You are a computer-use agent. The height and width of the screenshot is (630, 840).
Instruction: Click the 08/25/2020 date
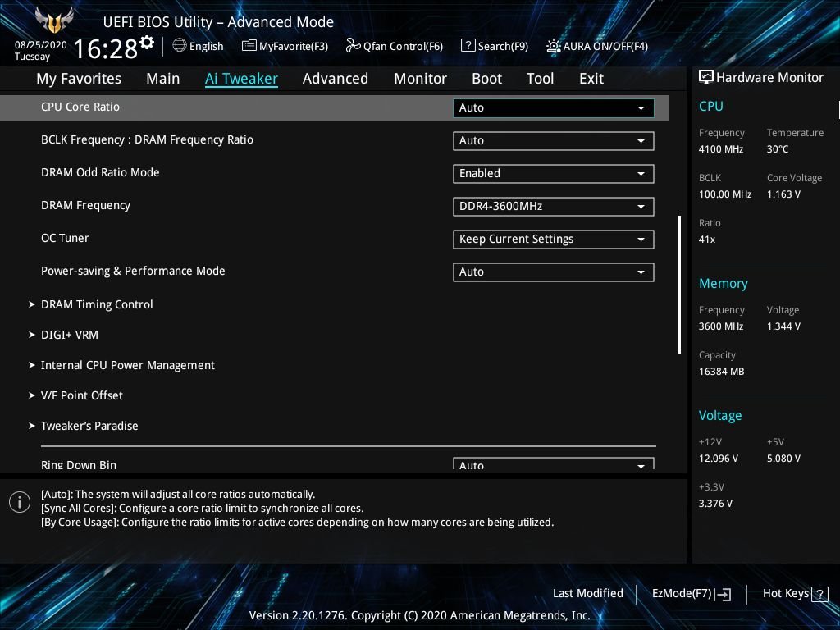pyautogui.click(x=41, y=45)
